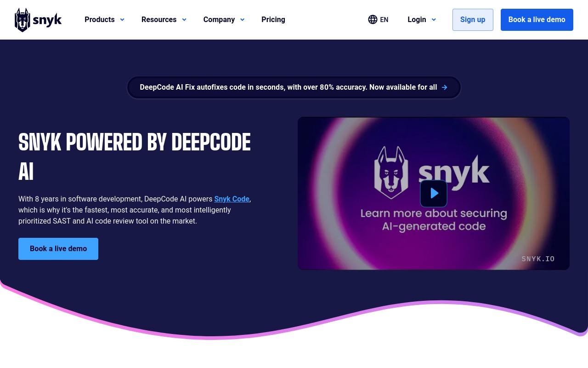Follow the Snyk Code link
Viewport: 588px width, 368px height.
pos(232,199)
